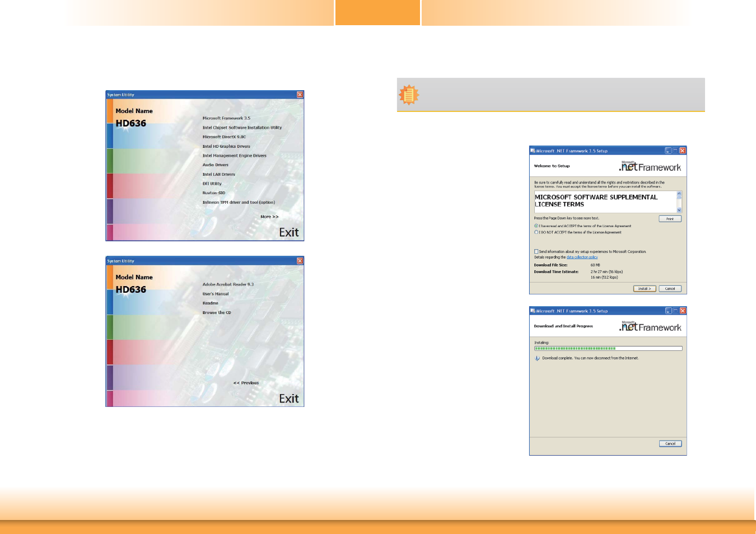The width and height of the screenshot is (756, 534).
Task: Select Intel Management Engine Drivers
Action: pos(234,156)
